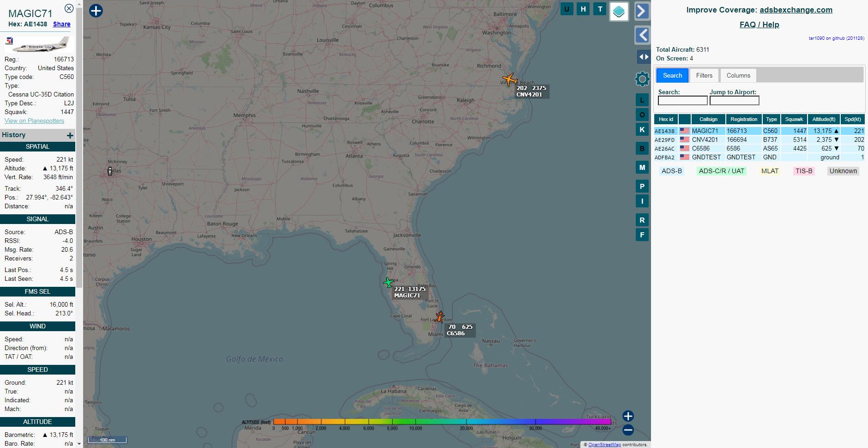Zoom in with the map plus button
The height and width of the screenshot is (448, 868).
(x=628, y=416)
